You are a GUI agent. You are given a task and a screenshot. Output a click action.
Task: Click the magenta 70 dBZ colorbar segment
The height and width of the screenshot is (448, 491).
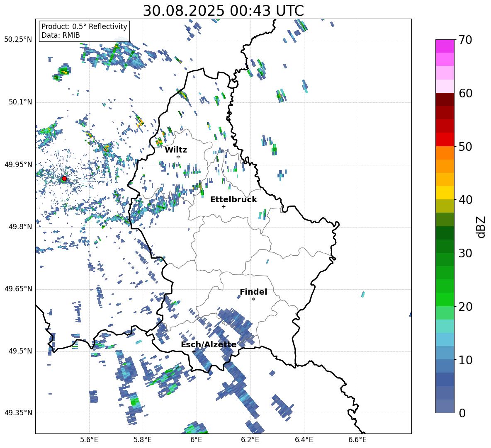click(x=445, y=46)
